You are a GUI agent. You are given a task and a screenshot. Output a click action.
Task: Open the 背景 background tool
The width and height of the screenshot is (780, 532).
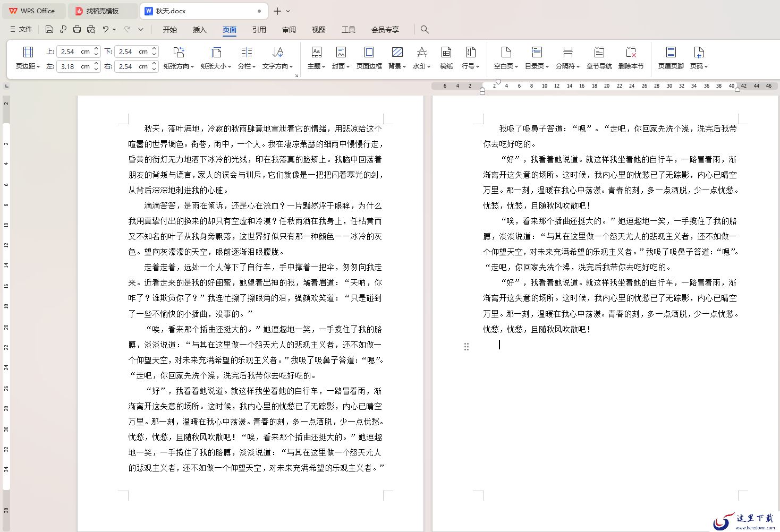397,58
